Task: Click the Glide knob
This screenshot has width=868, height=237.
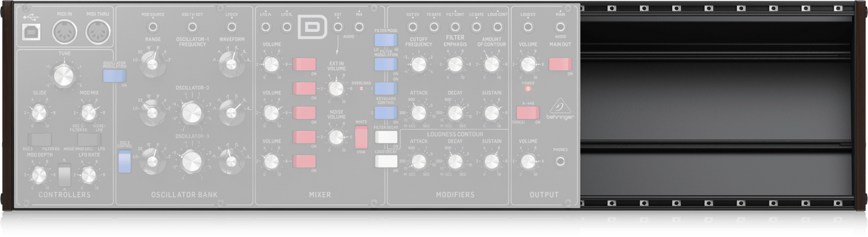Action: pos(39,112)
